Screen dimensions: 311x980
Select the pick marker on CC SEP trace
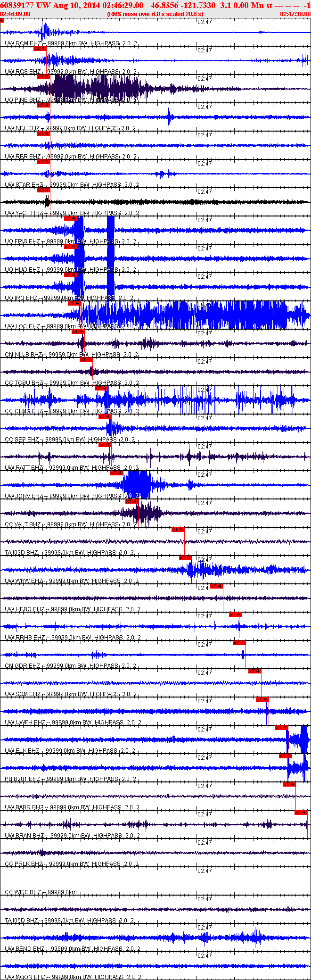tap(104, 416)
